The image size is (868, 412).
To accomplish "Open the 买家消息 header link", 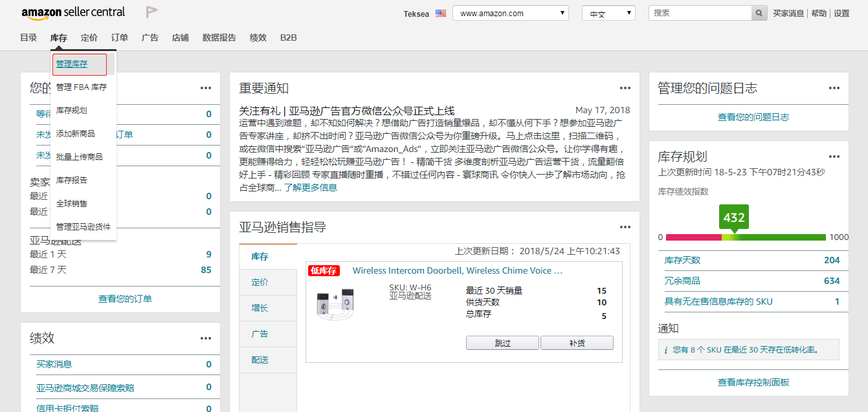I will (789, 13).
